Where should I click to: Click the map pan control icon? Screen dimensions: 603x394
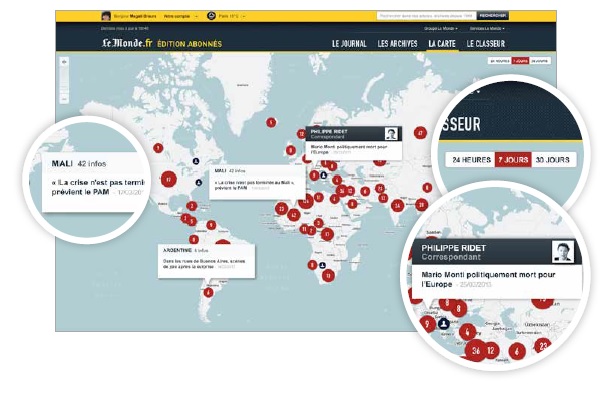tap(64, 62)
